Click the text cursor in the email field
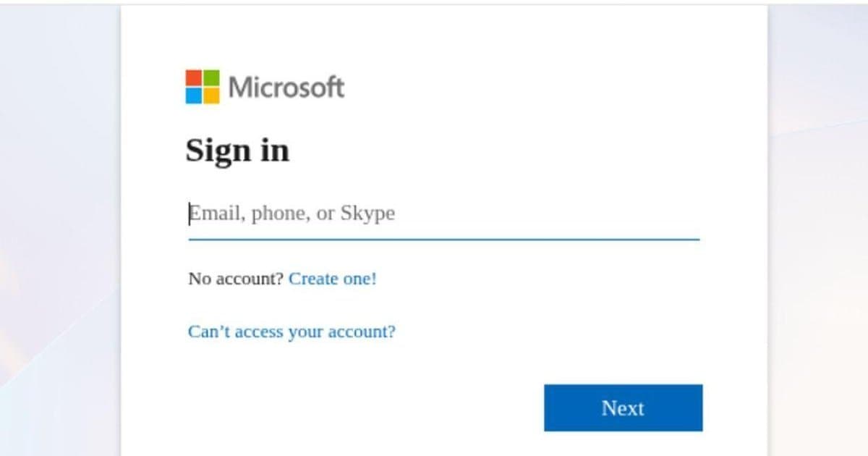Image resolution: width=868 pixels, height=456 pixels. tap(190, 212)
